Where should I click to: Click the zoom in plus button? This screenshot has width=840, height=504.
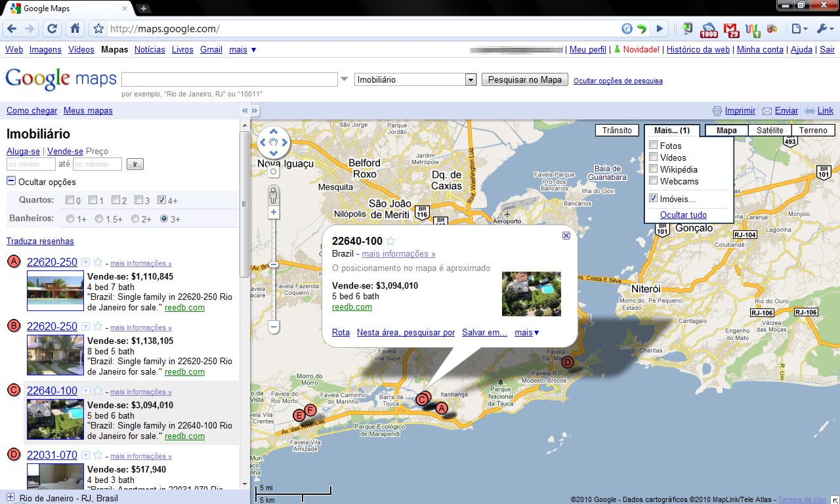tap(274, 213)
